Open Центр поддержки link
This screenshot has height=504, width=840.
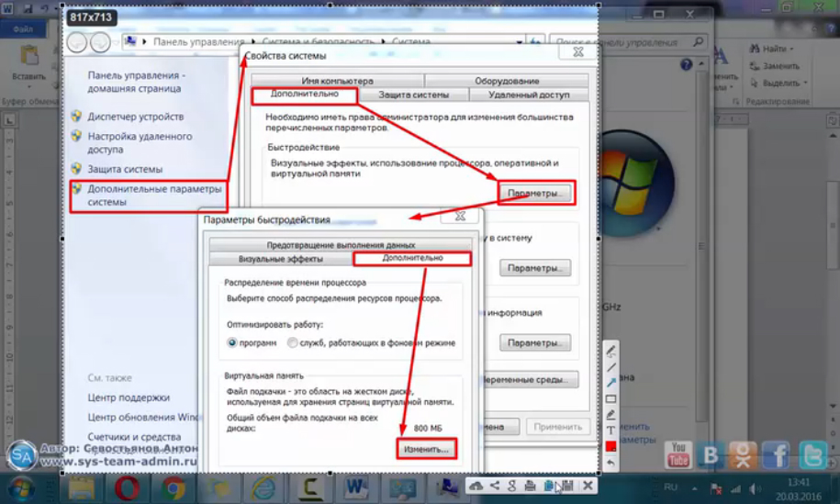(x=129, y=398)
